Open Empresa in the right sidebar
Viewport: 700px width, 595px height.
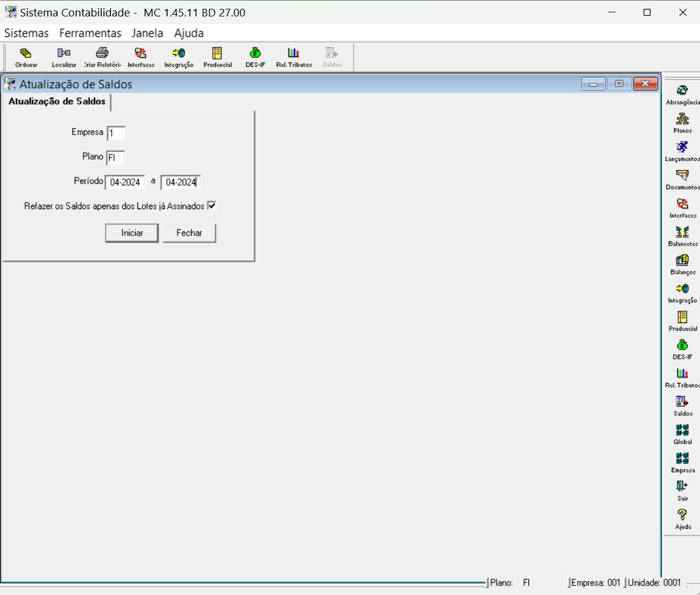pos(682,463)
